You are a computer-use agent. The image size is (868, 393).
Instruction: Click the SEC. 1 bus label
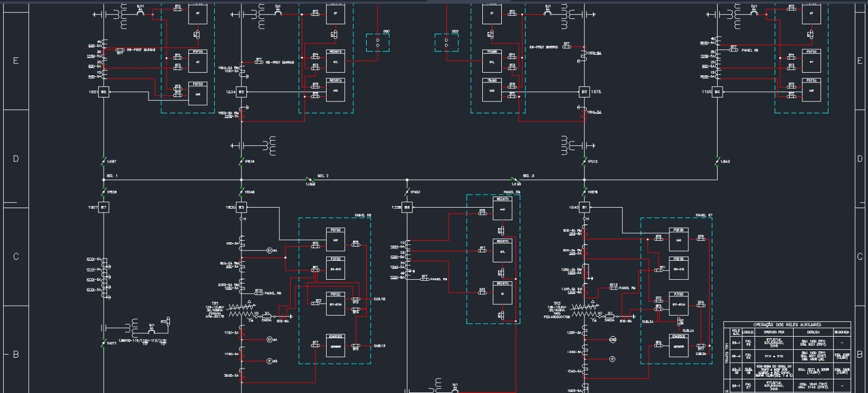[112, 176]
